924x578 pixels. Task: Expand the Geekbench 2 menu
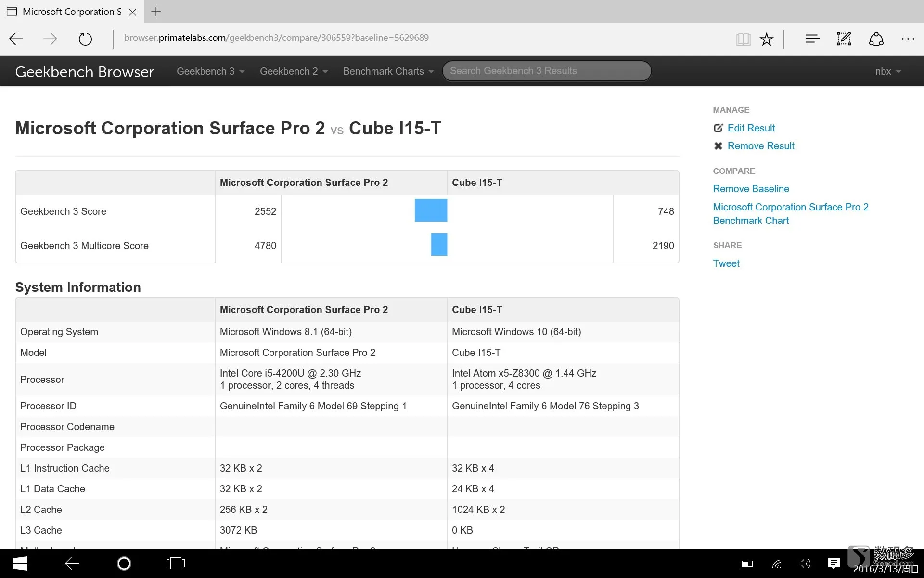point(294,71)
